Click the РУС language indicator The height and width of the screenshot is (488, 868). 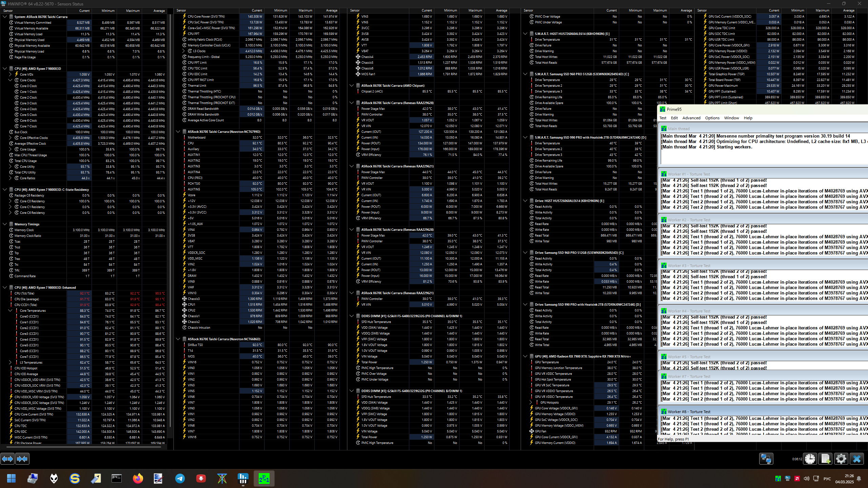click(x=827, y=479)
